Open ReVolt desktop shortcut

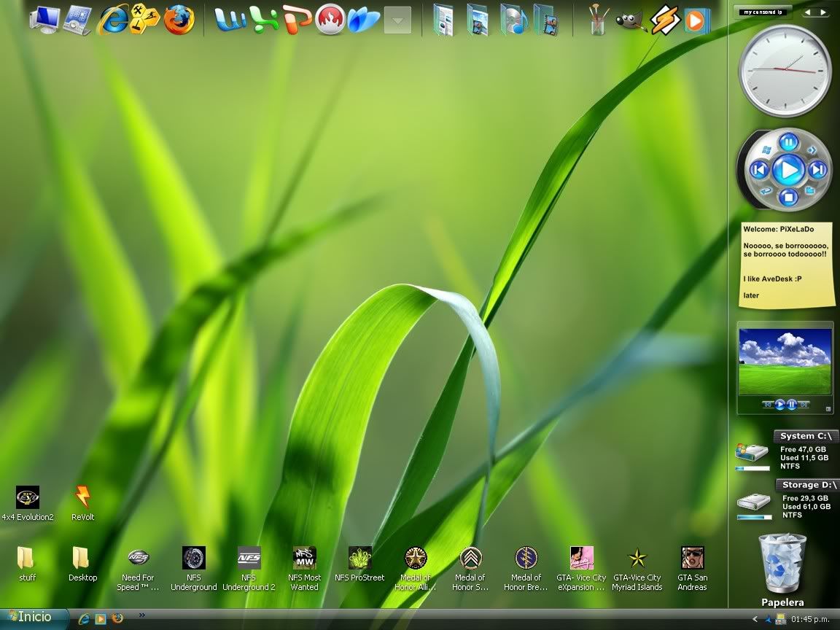[x=83, y=498]
